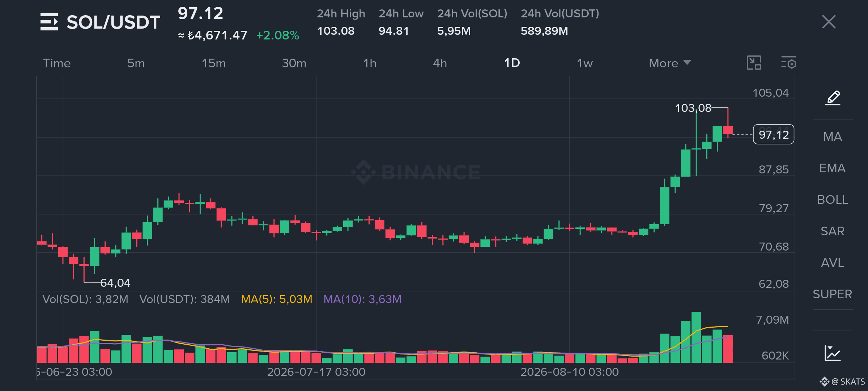Click the @ SKATS username watermark
The height and width of the screenshot is (391, 868).
point(848,382)
